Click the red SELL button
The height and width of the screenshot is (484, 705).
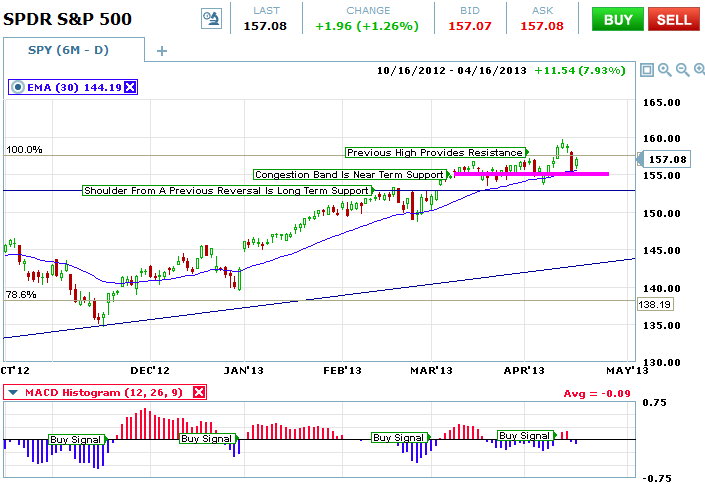click(x=674, y=19)
